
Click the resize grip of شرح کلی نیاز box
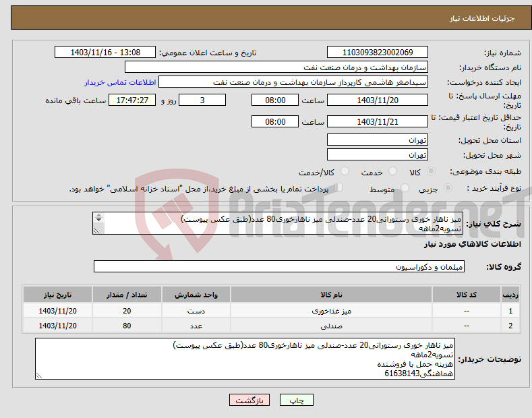coord(96,231)
